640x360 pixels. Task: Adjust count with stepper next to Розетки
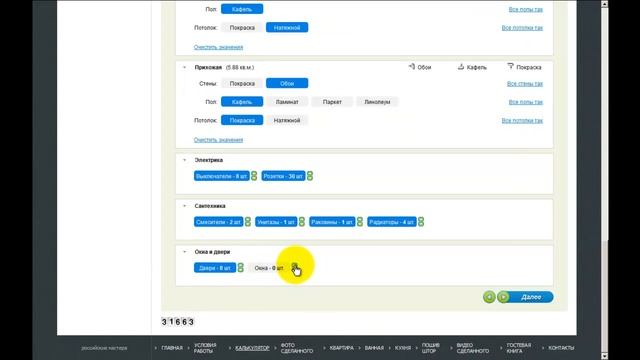coord(310,176)
